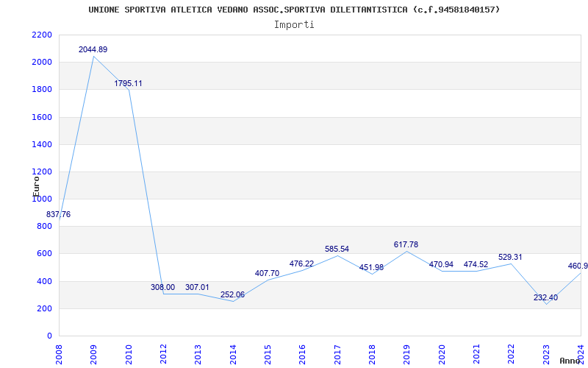Image resolution: width=588 pixels, height=368 pixels.
Task: Click the x-axis year 2014
Action: point(233,355)
